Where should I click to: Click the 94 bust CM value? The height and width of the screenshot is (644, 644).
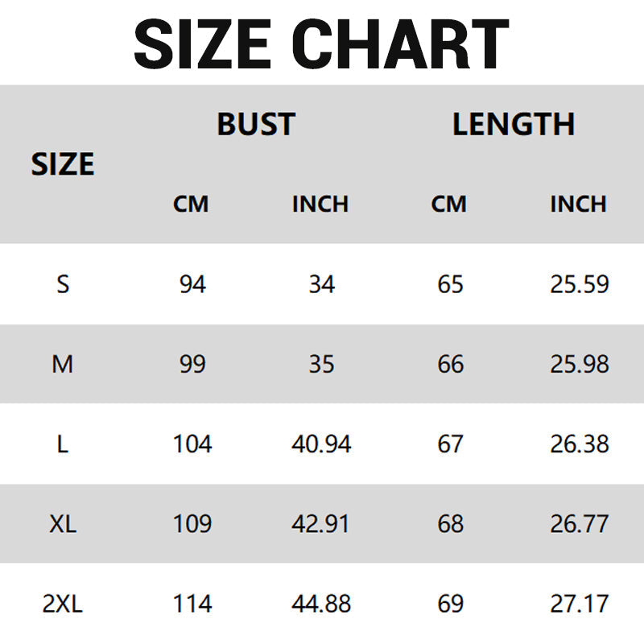tap(192, 284)
